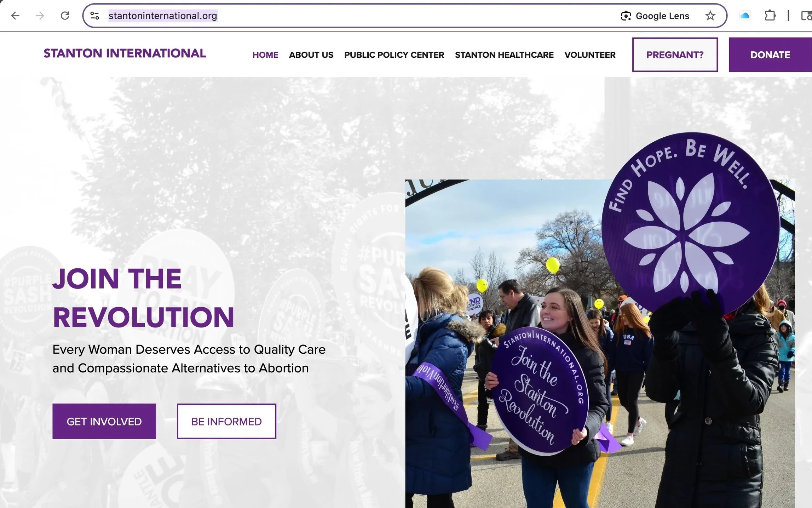Click the browser forward arrow
812x508 pixels.
coord(40,16)
